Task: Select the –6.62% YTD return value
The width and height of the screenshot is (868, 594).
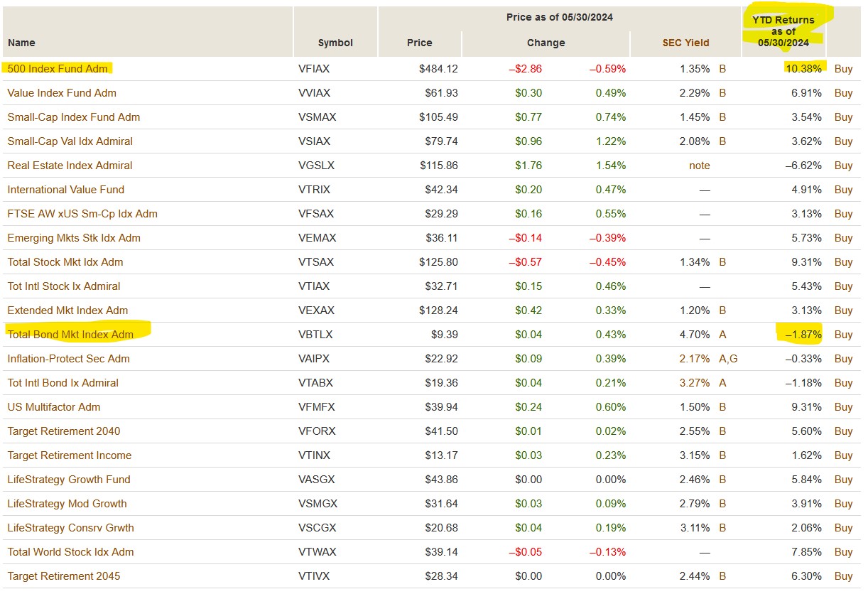Action: tap(803, 166)
